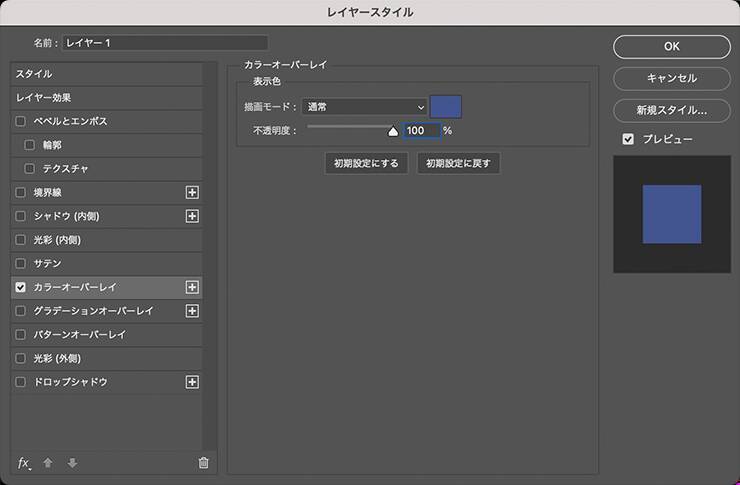The height and width of the screenshot is (485, 740).
Task: Click the 名前 layer name field
Action: coord(165,43)
